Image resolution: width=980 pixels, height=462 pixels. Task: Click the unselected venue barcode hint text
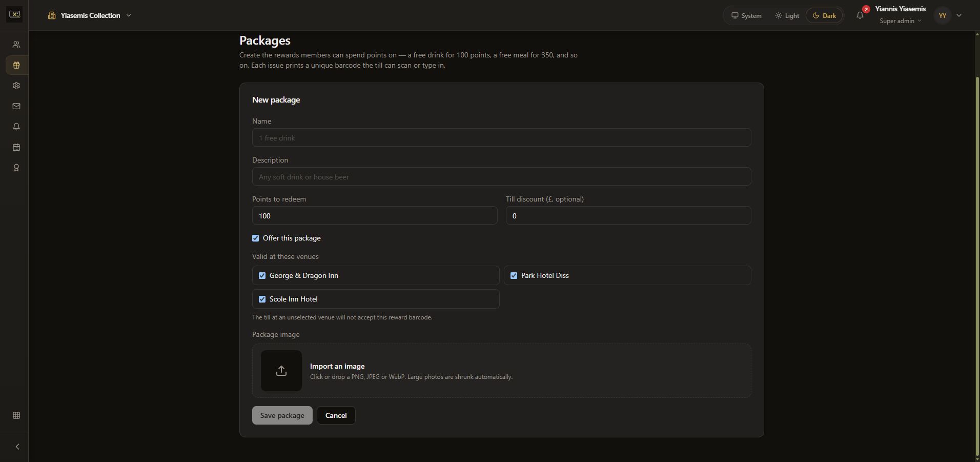point(342,317)
